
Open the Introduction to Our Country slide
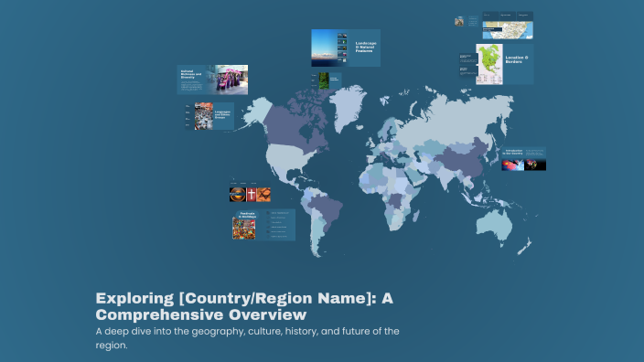coord(523,159)
